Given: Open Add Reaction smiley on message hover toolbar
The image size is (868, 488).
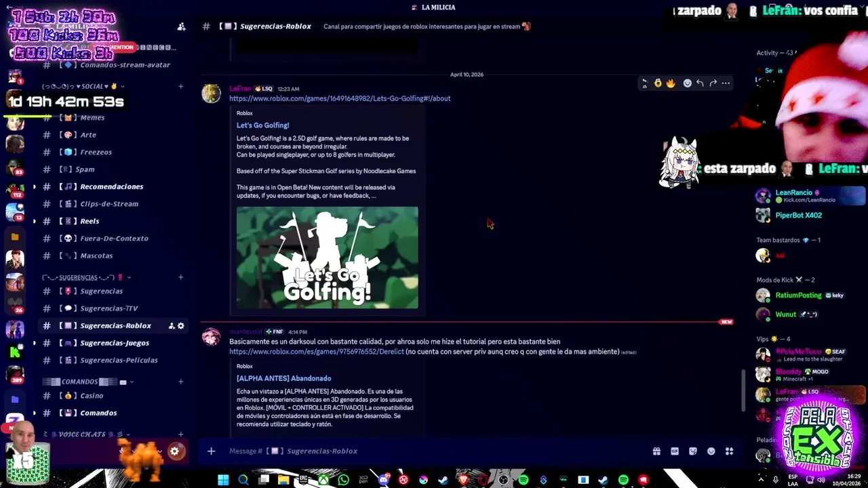Looking at the screenshot, I should click(x=687, y=83).
